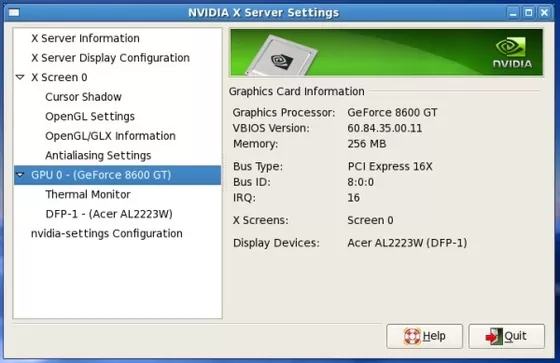560x363 pixels.
Task: Click the Bus ID value 8:0:0
Action: 361,182
